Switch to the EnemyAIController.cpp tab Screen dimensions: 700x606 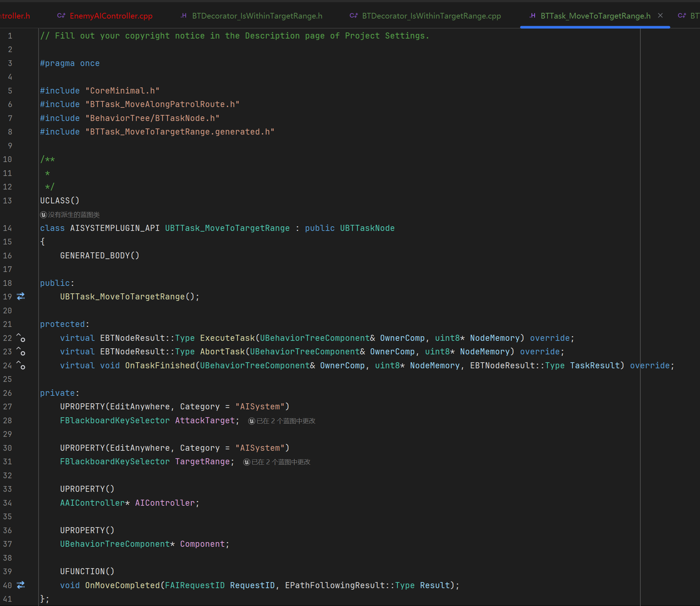pyautogui.click(x=111, y=16)
